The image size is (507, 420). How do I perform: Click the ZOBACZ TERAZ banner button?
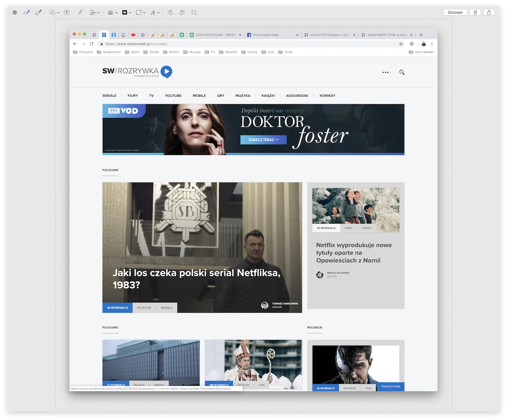point(264,139)
